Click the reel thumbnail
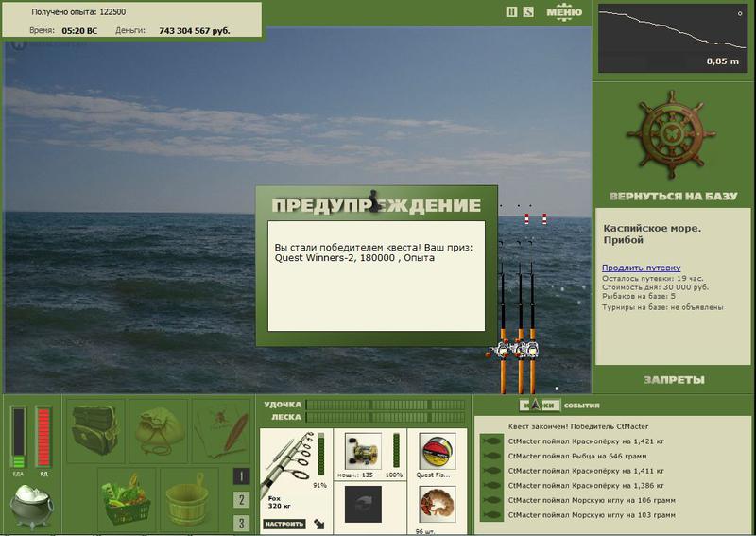The height and width of the screenshot is (536, 756). pyautogui.click(x=363, y=451)
